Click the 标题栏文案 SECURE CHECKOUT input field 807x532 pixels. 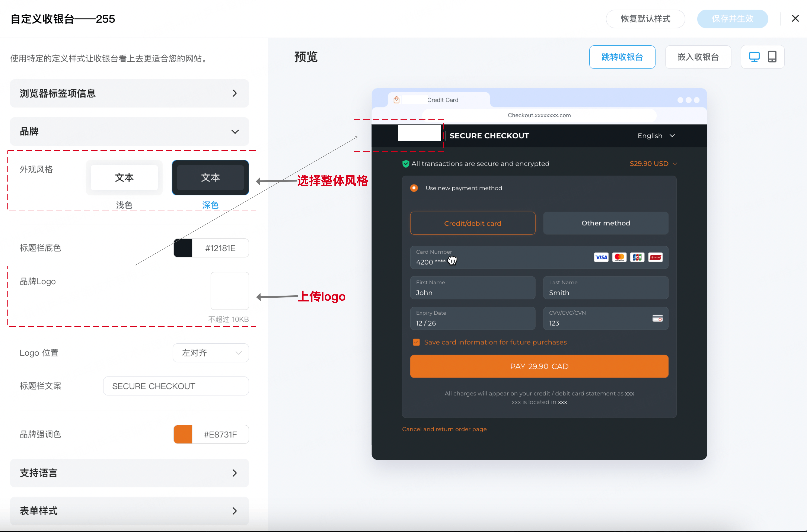coord(176,386)
